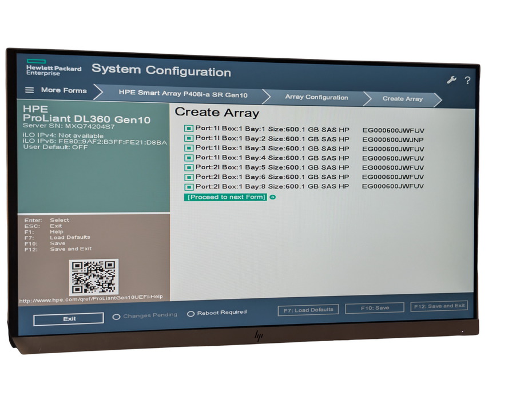Click the F10: Save button
This screenshot has height=400, width=532.
click(375, 308)
